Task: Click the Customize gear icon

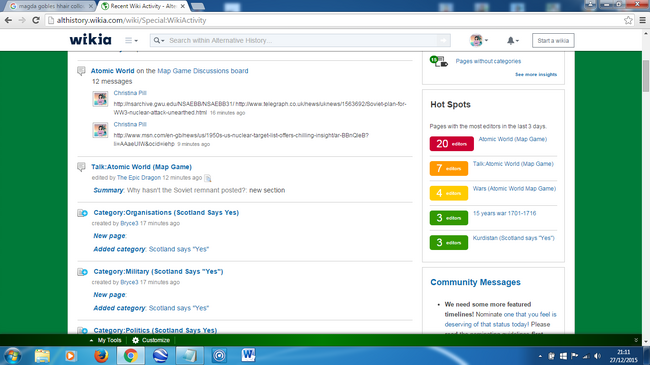Action: coord(136,340)
